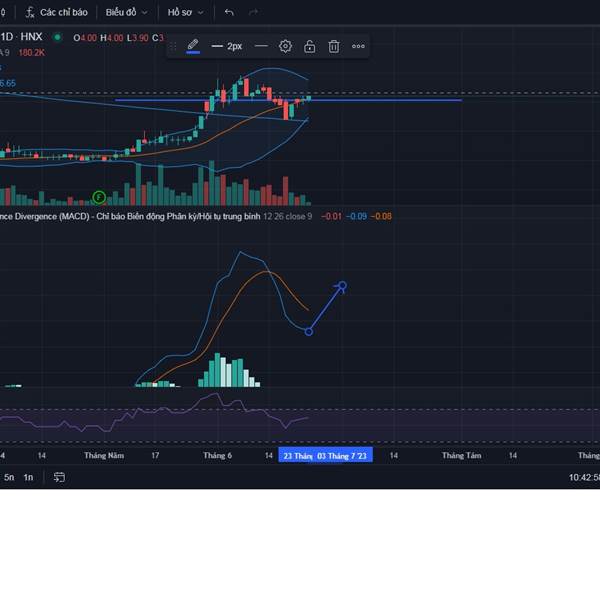Click the redo arrow icon
Image resolution: width=600 pixels, height=600 pixels.
253,13
